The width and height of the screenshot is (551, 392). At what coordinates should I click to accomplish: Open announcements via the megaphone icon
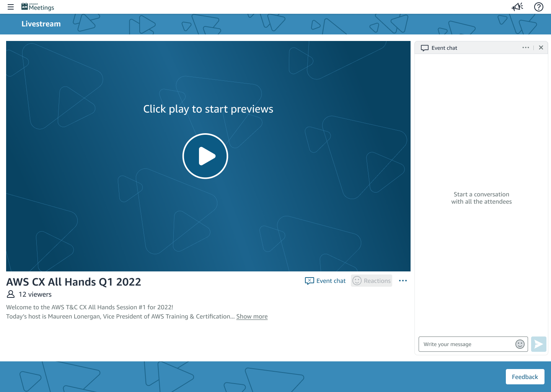[x=517, y=7]
